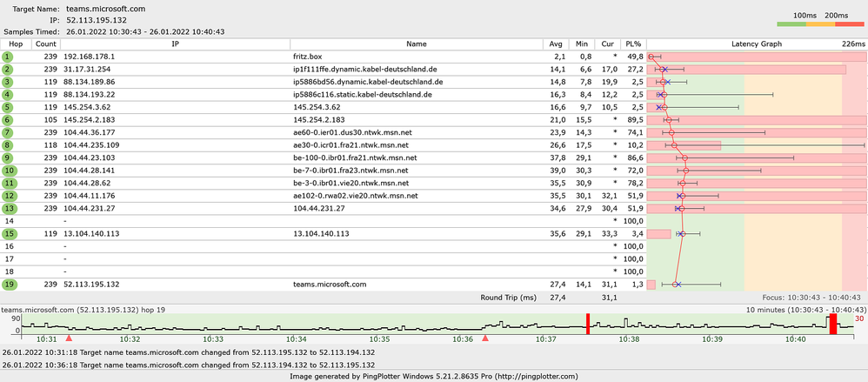
Task: Click the hop 10 number badge
Action: click(x=9, y=171)
